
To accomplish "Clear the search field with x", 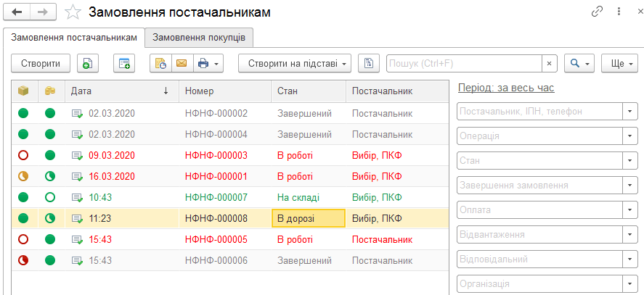I will tap(549, 64).
